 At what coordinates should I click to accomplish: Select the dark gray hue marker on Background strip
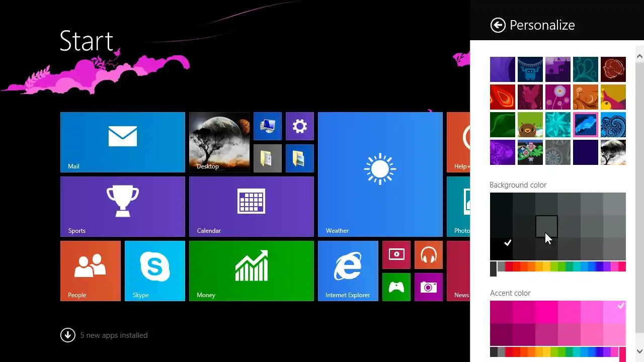pos(493,268)
